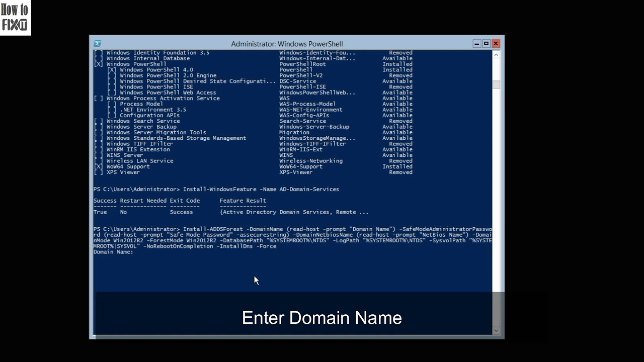This screenshot has width=644, height=362.
Task: Click the vertical scrollbar thumb
Action: click(x=496, y=84)
